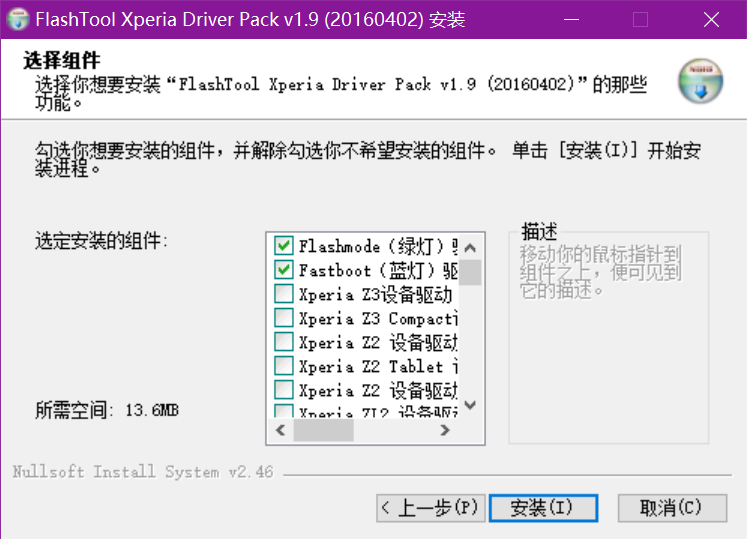Click the vertical scrollbar thumb in the list
The width and height of the screenshot is (747, 539).
(x=471, y=271)
